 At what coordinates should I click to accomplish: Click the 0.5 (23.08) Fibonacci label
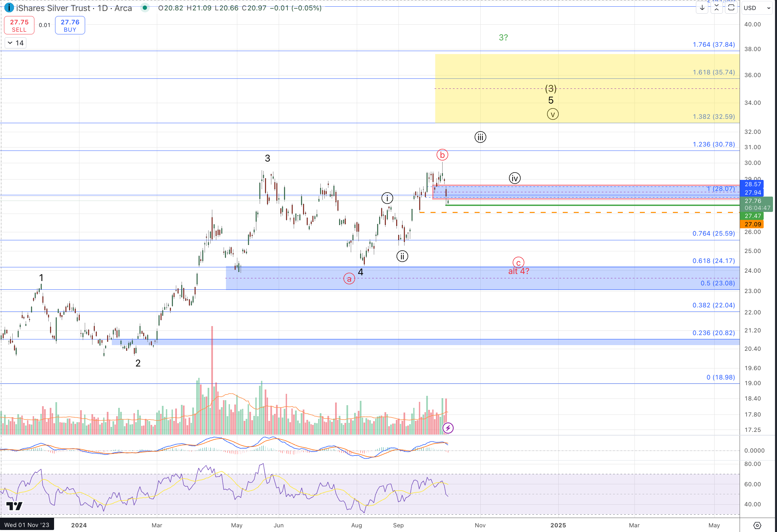point(718,283)
